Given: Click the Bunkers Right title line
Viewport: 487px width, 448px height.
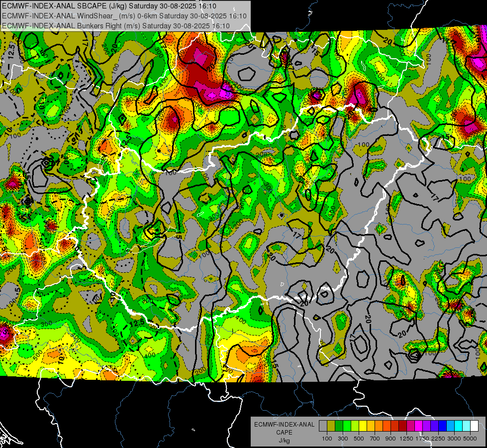Looking at the screenshot, I should tap(116, 26).
